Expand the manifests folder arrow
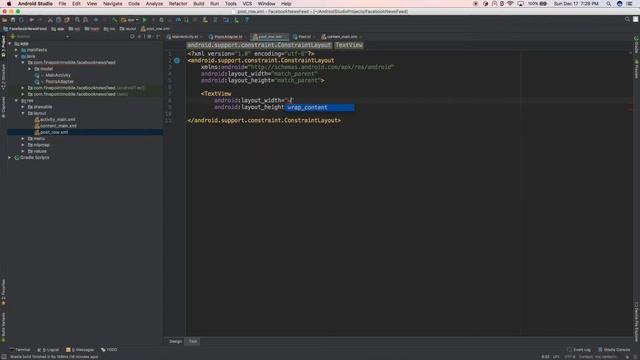The width and height of the screenshot is (640, 360). coord(16,50)
